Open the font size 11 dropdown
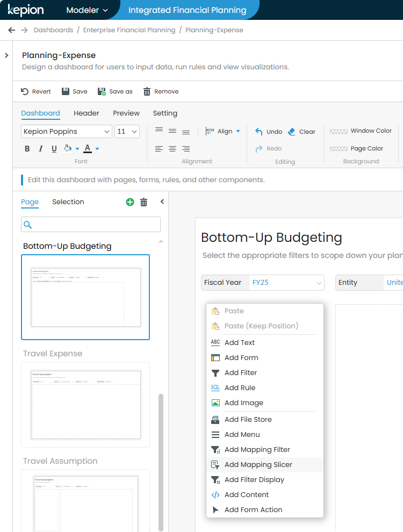Image resolution: width=403 pixels, height=532 pixels. click(127, 132)
